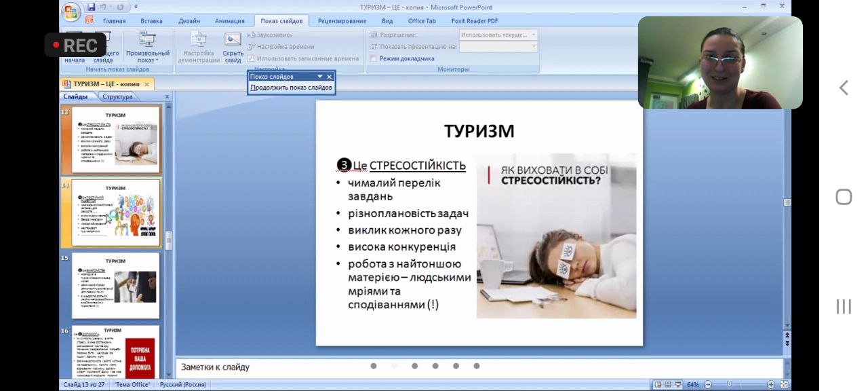
Task: Click the orange Office Tab icon beside Главная
Action: coord(90,20)
